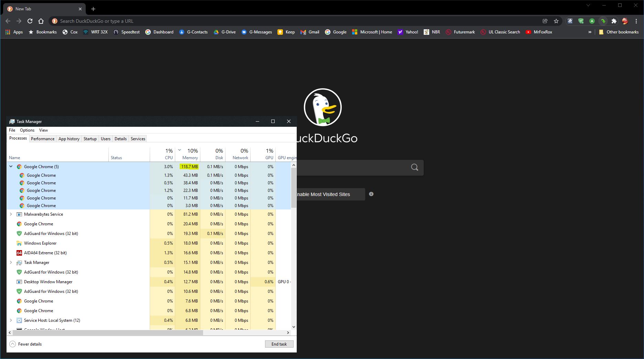Open the Chrome profile avatar

coord(625,21)
